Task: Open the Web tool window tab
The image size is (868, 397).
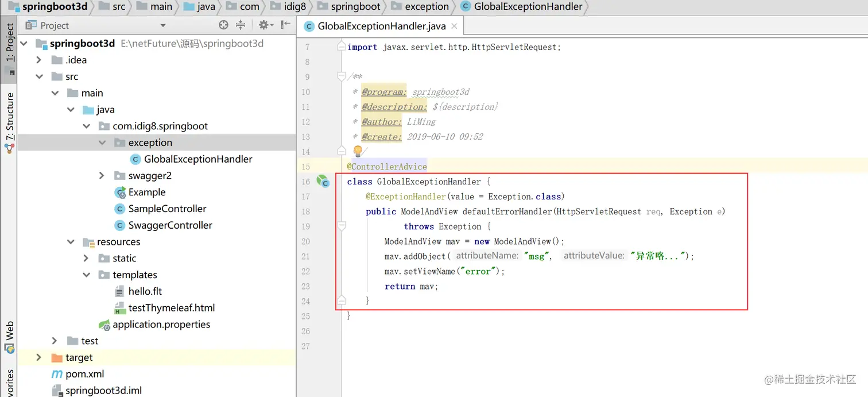Action: (9, 337)
